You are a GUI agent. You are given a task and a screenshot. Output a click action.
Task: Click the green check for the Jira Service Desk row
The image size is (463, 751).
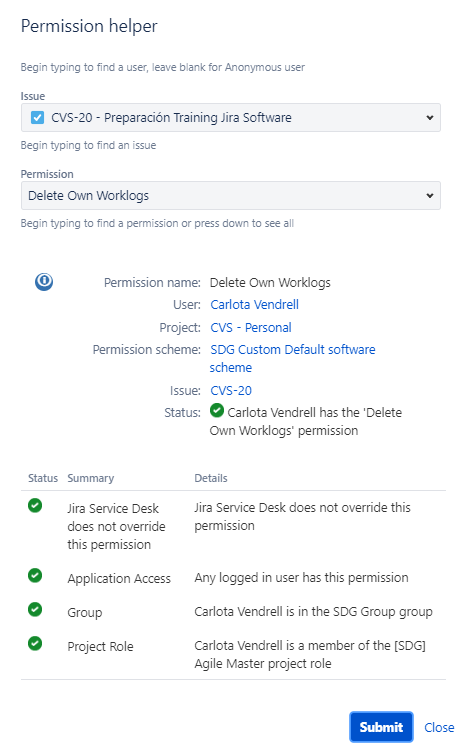pos(35,505)
